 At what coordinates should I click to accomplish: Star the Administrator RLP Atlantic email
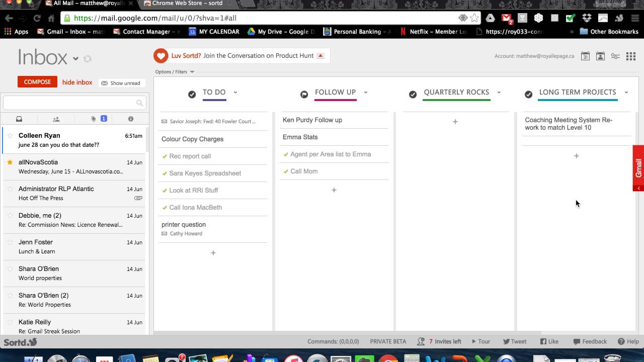coord(10,189)
